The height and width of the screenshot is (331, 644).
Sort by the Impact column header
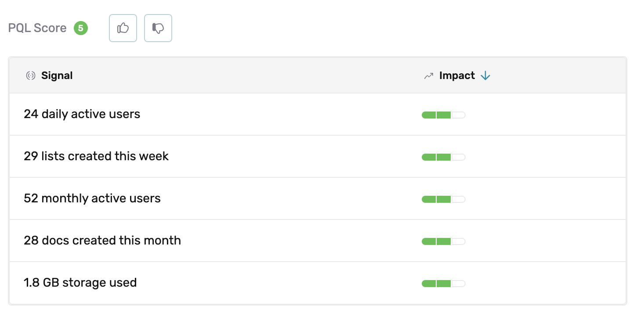457,76
